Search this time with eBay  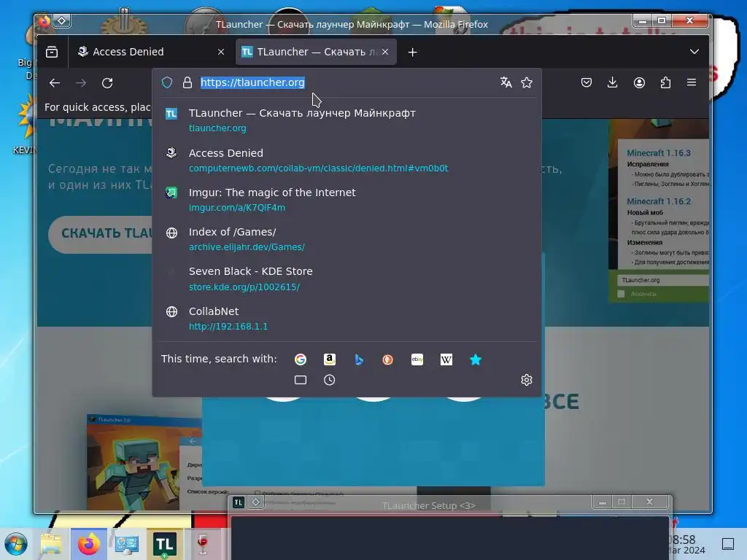tap(417, 359)
